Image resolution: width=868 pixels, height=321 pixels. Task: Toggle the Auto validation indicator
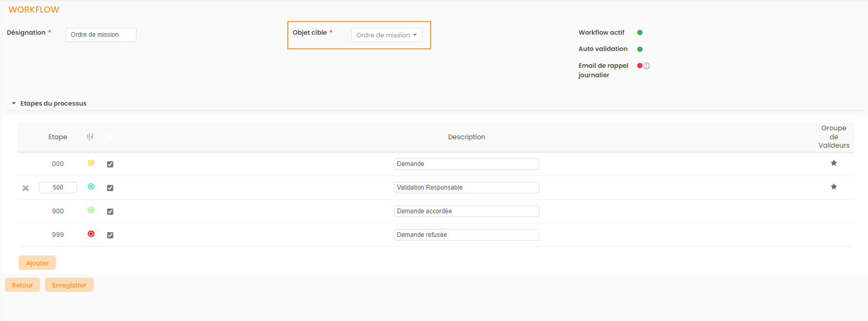pyautogui.click(x=640, y=49)
